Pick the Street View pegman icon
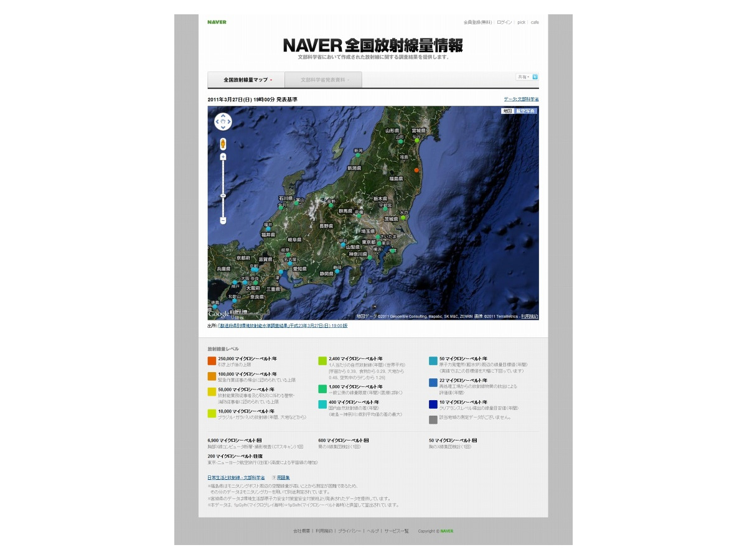This screenshot has width=747, height=560. click(223, 144)
